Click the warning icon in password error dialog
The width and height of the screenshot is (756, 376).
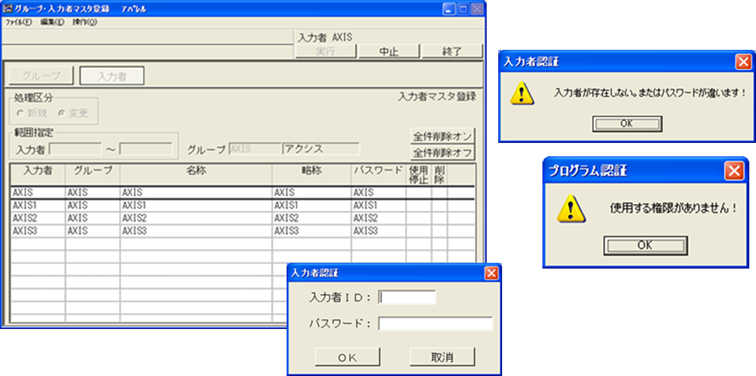(x=522, y=93)
